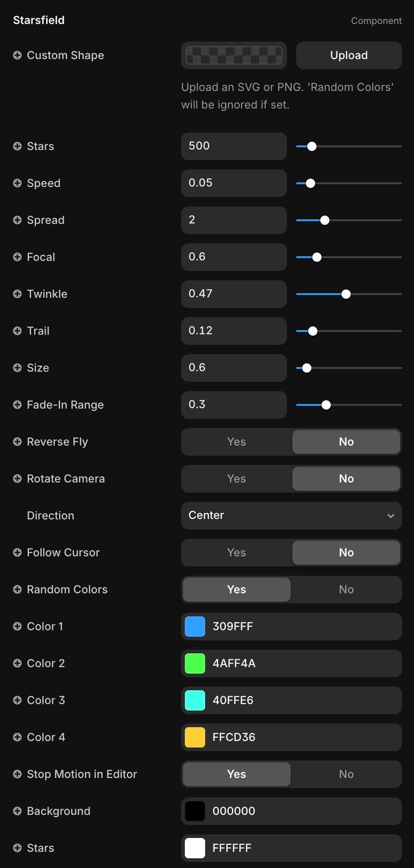Turn off Random Colors with No
This screenshot has width=414, height=868.
pos(346,590)
